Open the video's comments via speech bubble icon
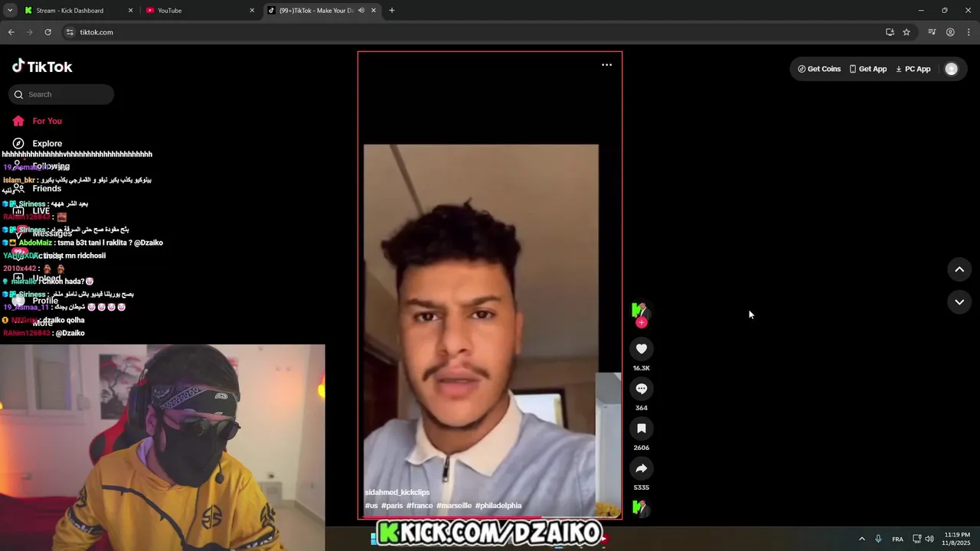 pyautogui.click(x=642, y=389)
